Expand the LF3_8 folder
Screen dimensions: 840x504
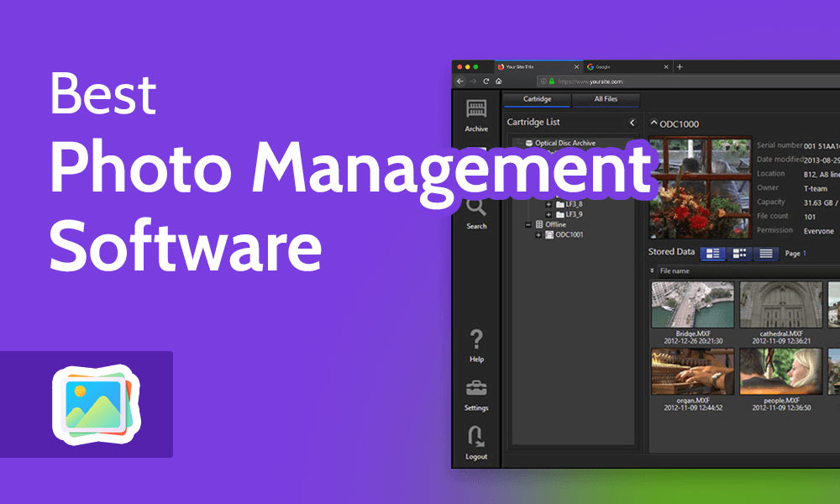tap(549, 204)
